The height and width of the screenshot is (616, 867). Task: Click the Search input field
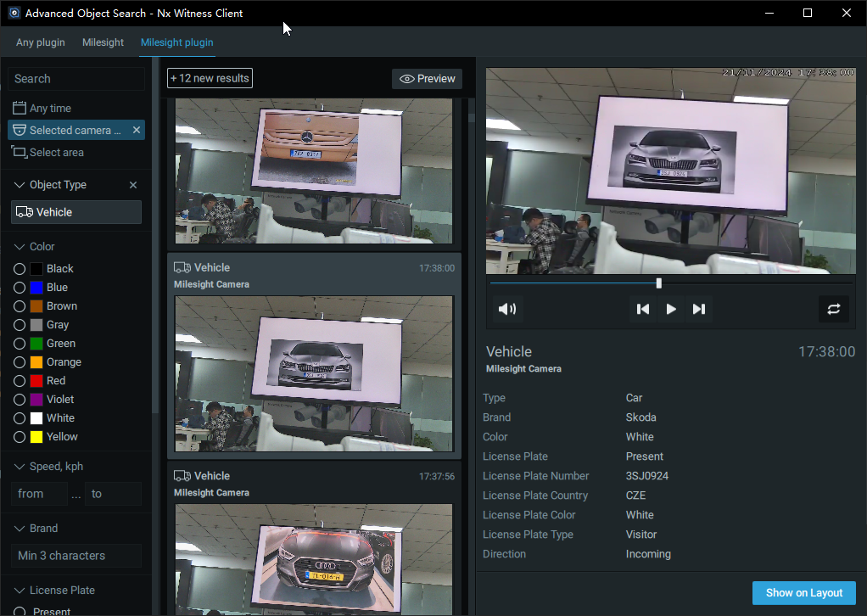click(76, 79)
